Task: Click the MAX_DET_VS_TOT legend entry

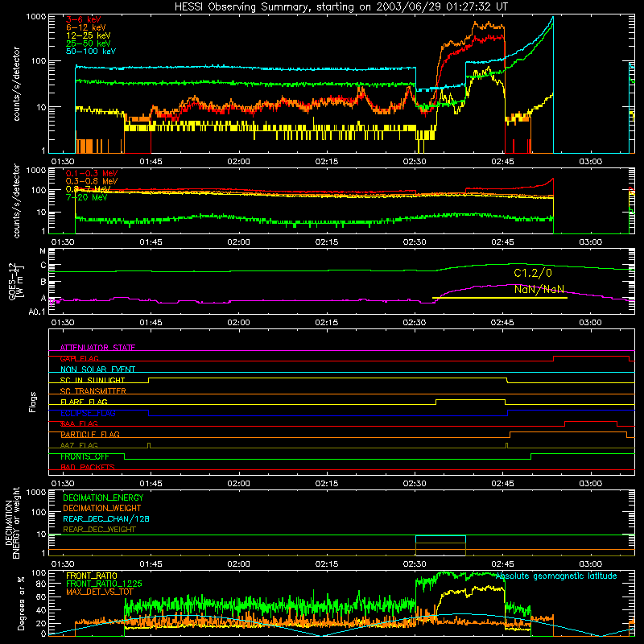Action: pyautogui.click(x=100, y=592)
